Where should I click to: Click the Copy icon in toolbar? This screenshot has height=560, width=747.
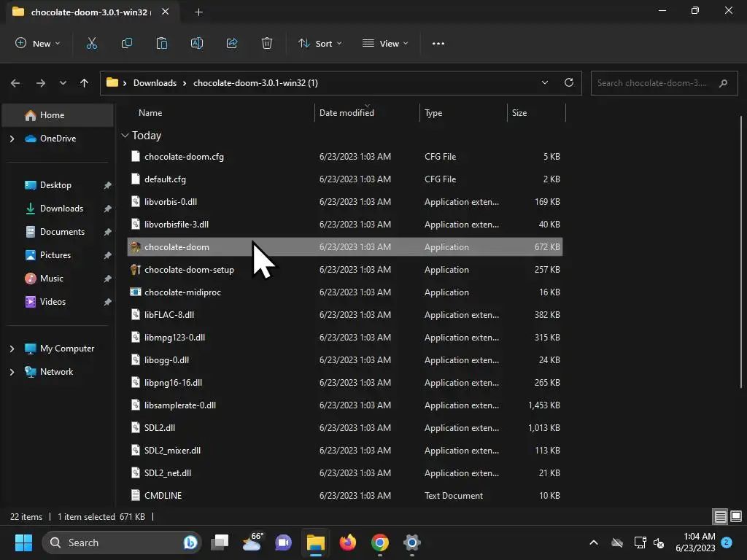[127, 43]
